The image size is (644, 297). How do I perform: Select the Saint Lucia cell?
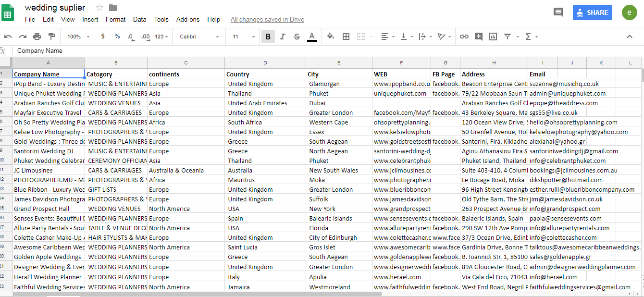(x=265, y=247)
